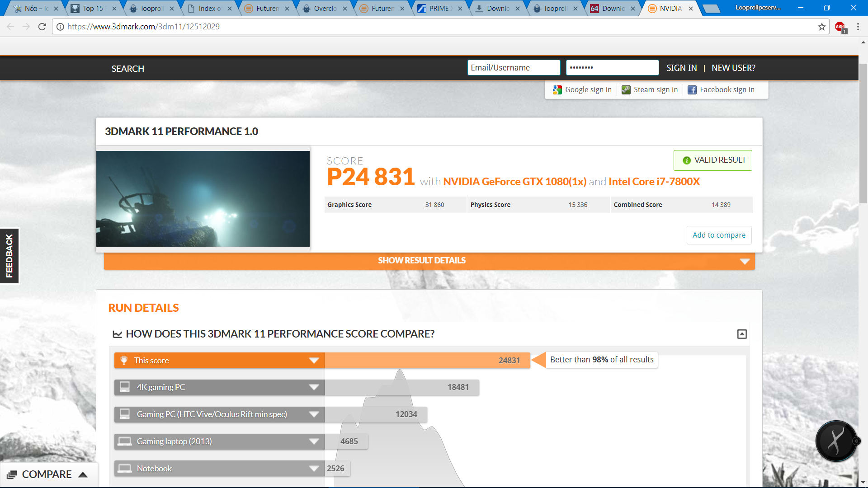Click the green valid result info icon
This screenshot has height=488, width=868.
point(686,160)
